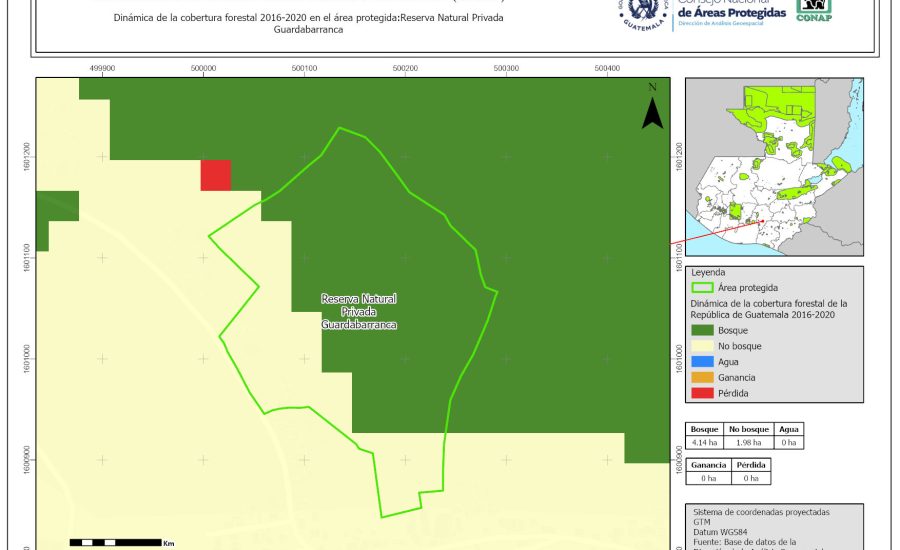The image size is (900, 550).
Task: Click the Reserva Natural Privada Guardabarranca label
Action: coord(359,312)
